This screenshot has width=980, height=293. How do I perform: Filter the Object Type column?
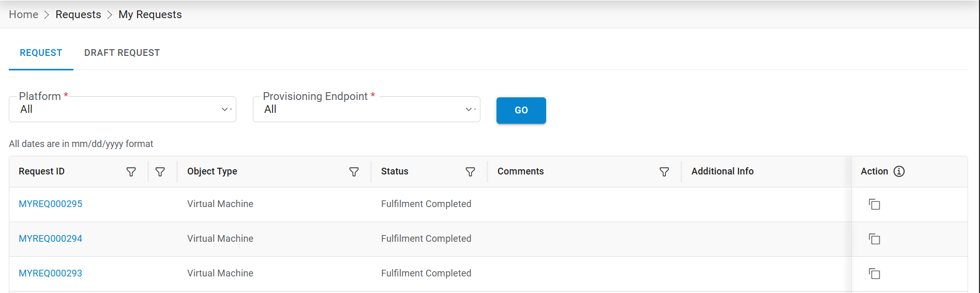click(354, 172)
